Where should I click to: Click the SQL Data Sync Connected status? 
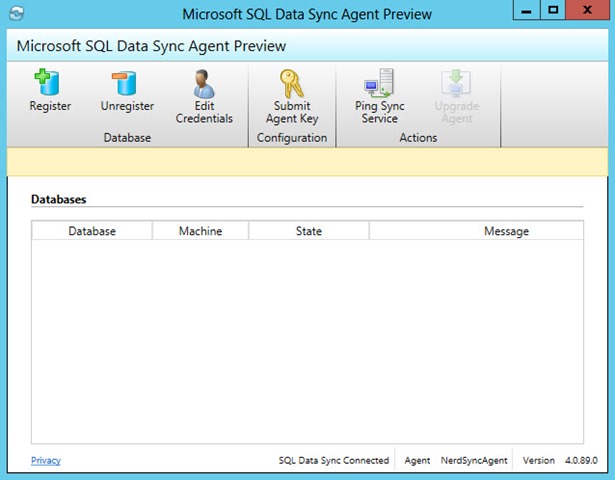pyautogui.click(x=334, y=460)
